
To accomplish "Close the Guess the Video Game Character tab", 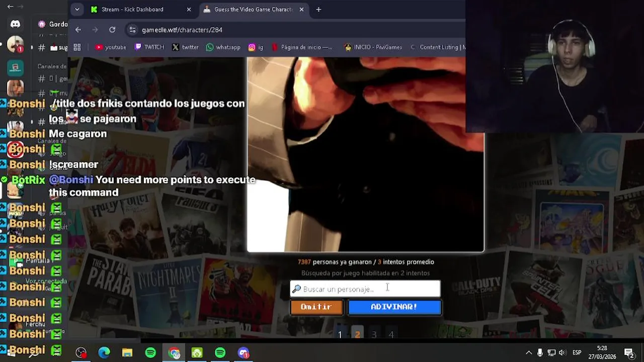I will coord(302,9).
